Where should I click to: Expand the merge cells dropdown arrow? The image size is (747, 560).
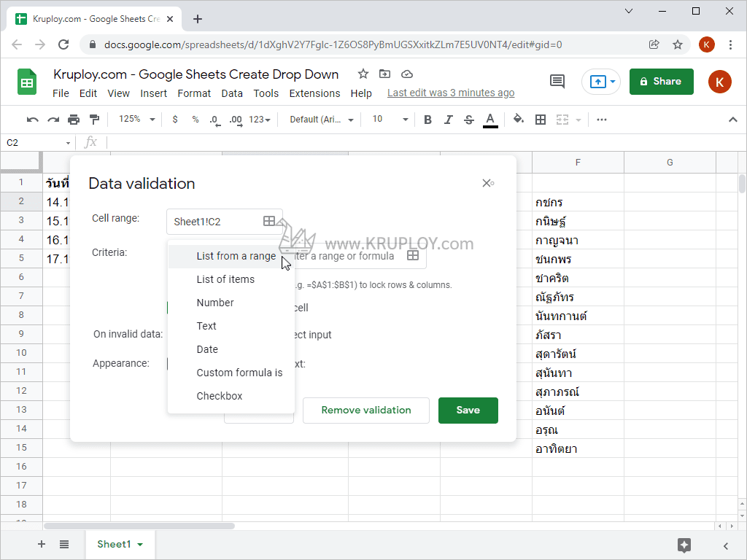pos(578,120)
